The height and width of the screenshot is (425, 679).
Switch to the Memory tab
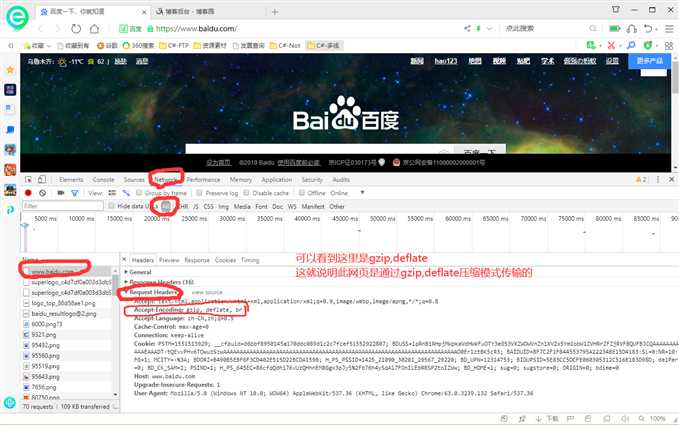[241, 179]
